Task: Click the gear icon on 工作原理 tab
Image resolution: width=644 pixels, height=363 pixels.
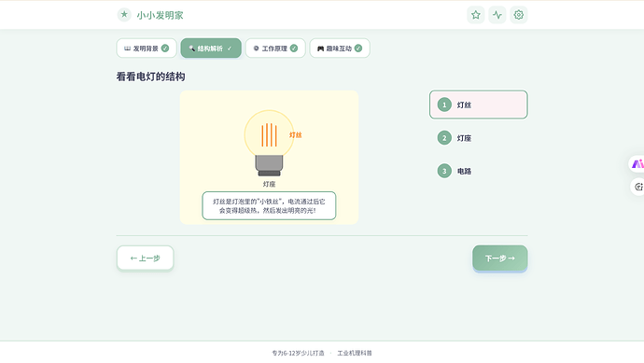Action: 257,49
